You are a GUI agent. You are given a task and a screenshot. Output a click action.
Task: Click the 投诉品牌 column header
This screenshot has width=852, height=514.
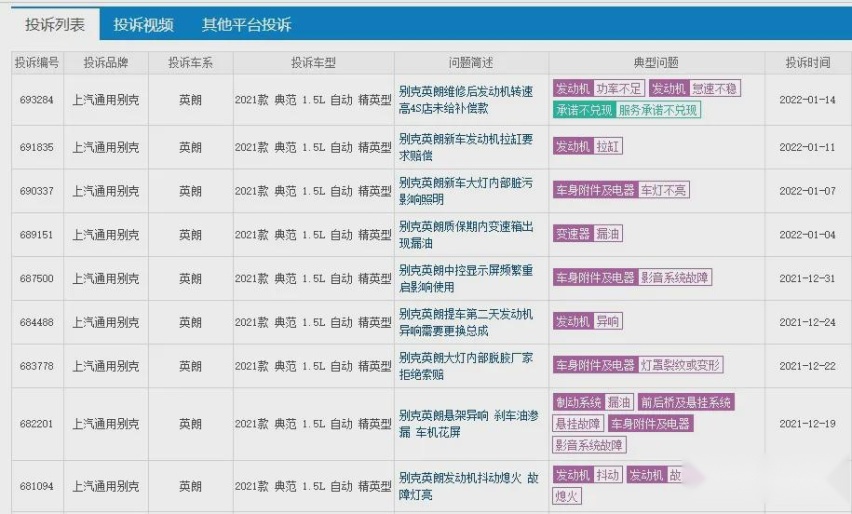click(x=106, y=62)
